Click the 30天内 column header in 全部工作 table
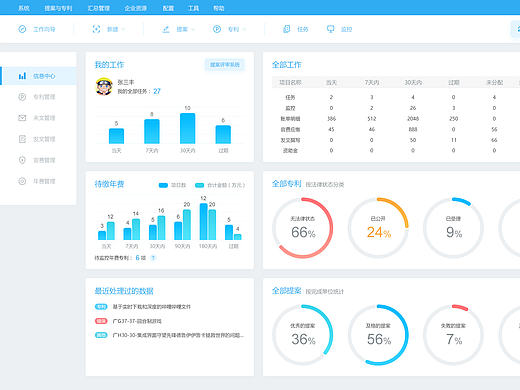This screenshot has width=520, height=390. coord(413,82)
